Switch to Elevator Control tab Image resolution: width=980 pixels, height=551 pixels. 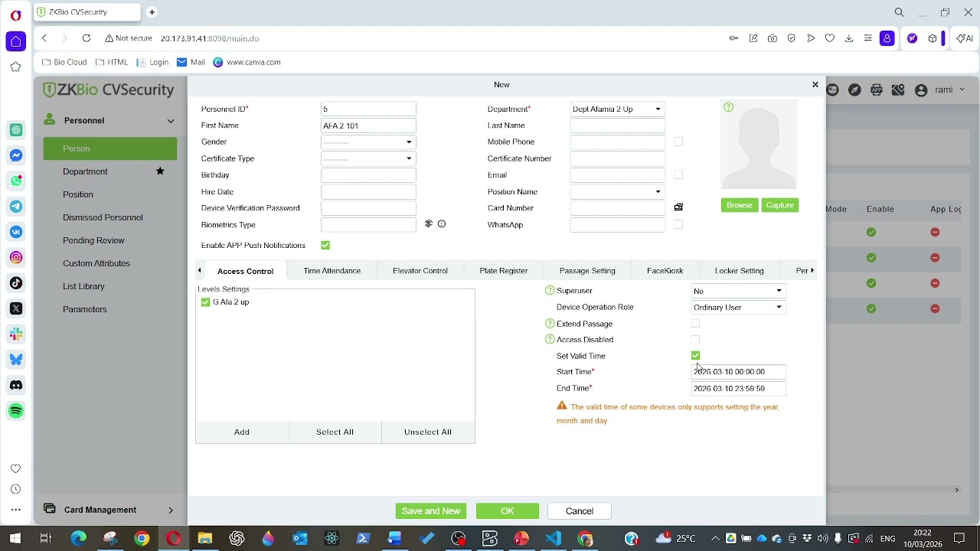pyautogui.click(x=420, y=271)
